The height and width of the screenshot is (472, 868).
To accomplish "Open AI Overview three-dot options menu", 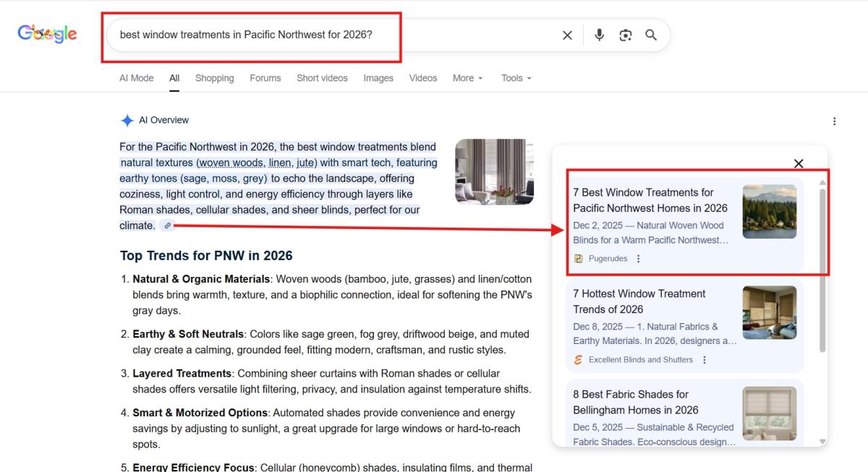I will [x=834, y=121].
